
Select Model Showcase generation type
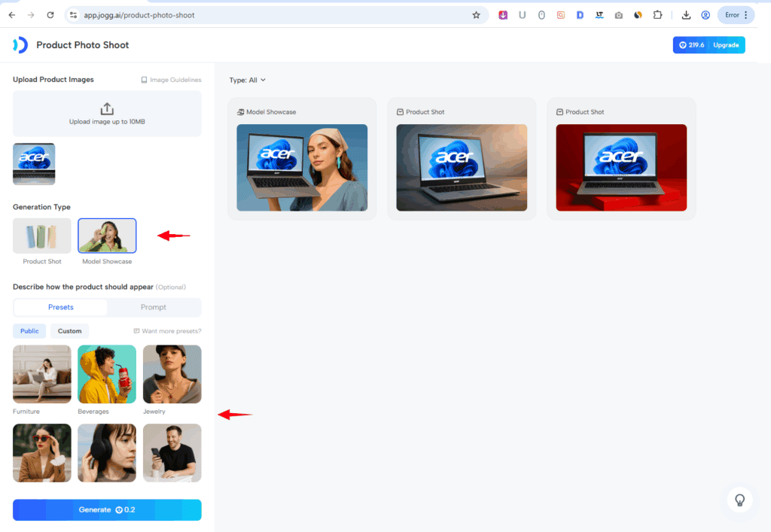tap(107, 236)
